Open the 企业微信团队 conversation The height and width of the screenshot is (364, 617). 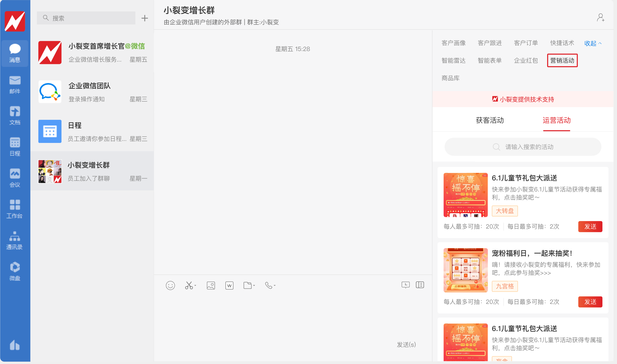pos(92,92)
